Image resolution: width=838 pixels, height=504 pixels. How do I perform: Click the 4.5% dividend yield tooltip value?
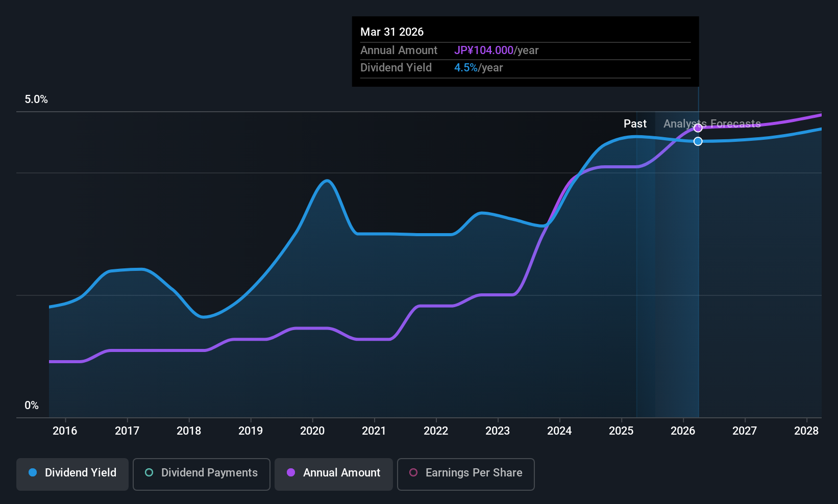coord(466,67)
